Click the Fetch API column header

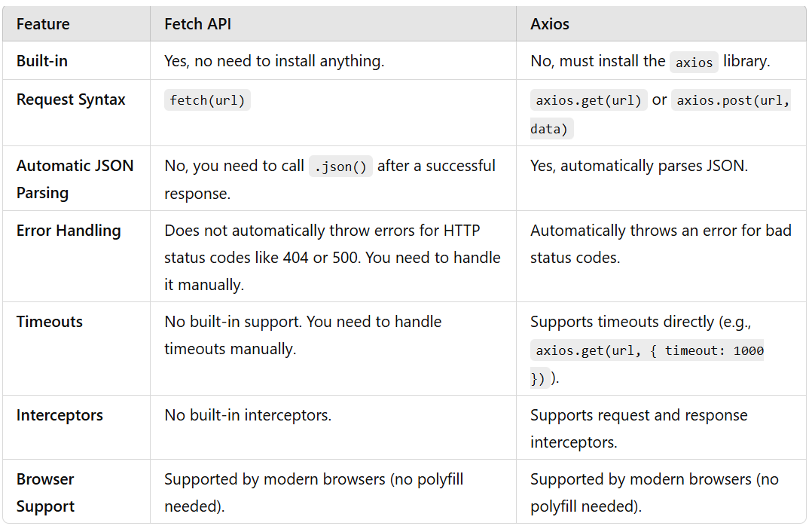[x=198, y=24]
